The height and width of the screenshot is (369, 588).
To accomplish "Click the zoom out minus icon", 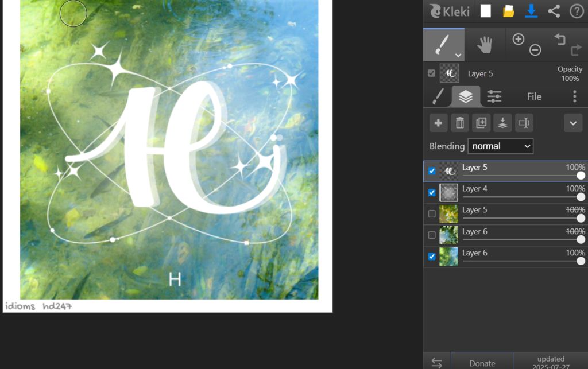I will 535,50.
